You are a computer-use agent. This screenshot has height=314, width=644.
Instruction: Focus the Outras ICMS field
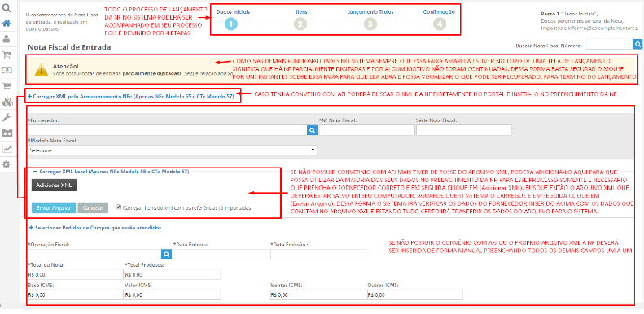[415, 294]
